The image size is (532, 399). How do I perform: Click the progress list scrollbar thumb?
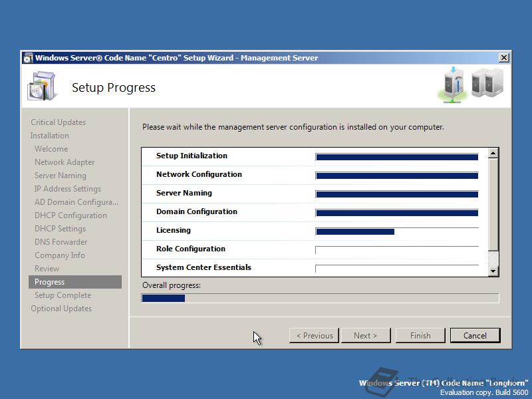pyautogui.click(x=493, y=205)
